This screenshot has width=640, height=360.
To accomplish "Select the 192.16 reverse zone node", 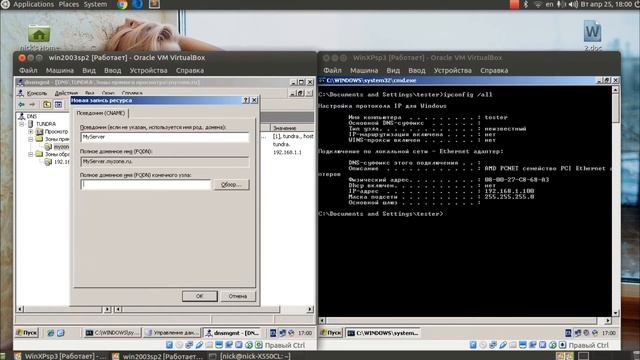I will click(x=58, y=162).
